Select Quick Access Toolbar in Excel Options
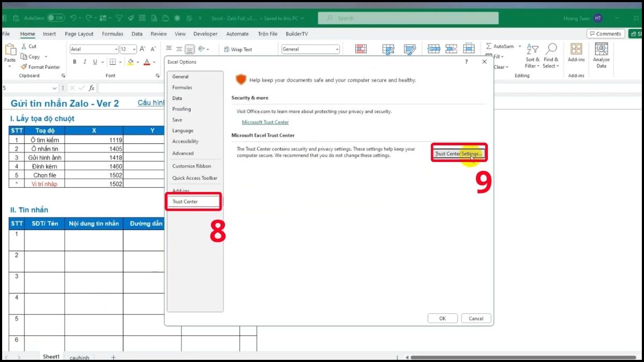The width and height of the screenshot is (644, 362). click(x=195, y=178)
